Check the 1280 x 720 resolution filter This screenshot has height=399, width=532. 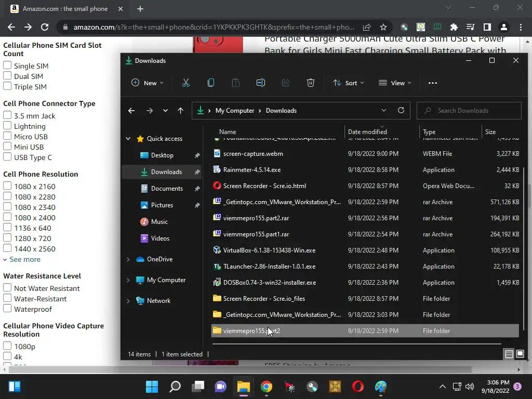tap(7, 238)
